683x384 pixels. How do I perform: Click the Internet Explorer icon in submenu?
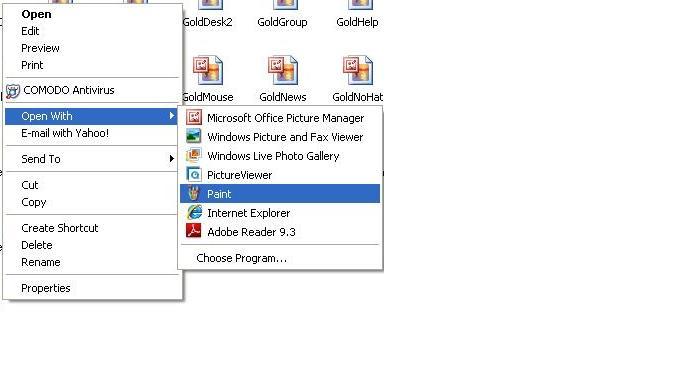194,212
